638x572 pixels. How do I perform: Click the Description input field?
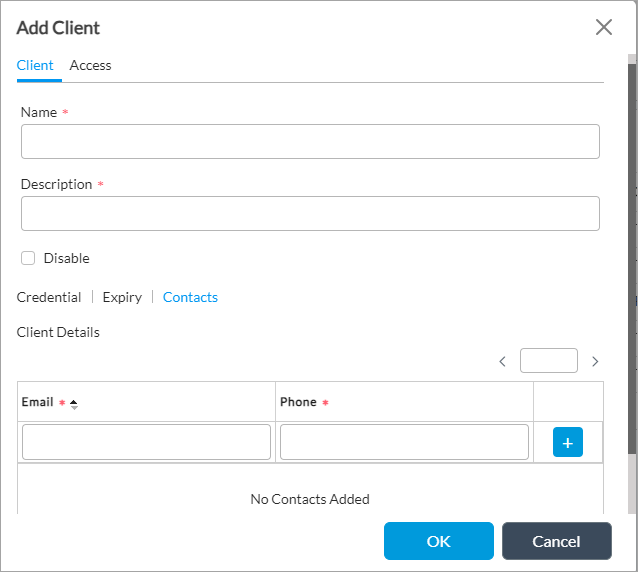(x=310, y=214)
